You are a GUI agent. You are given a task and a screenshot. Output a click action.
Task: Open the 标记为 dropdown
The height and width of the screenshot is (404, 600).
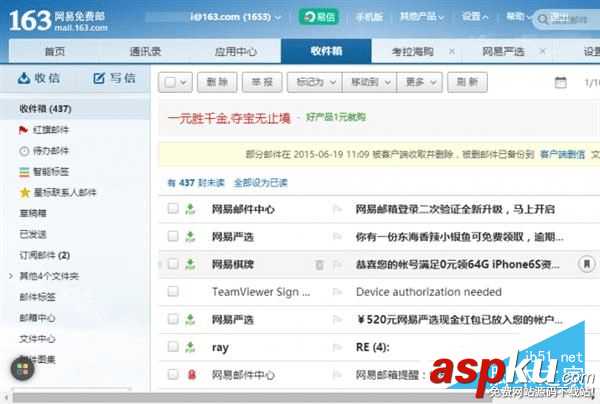coord(316,82)
